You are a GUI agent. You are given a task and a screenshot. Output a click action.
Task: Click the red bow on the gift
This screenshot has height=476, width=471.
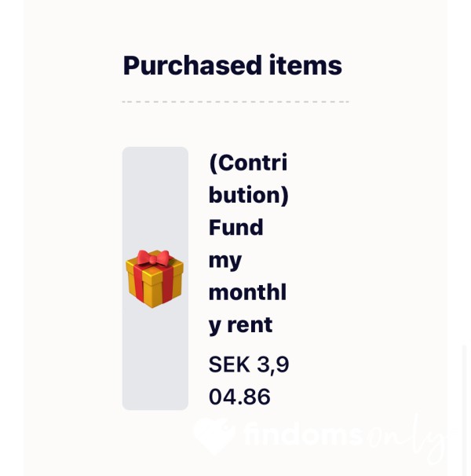pos(153,258)
